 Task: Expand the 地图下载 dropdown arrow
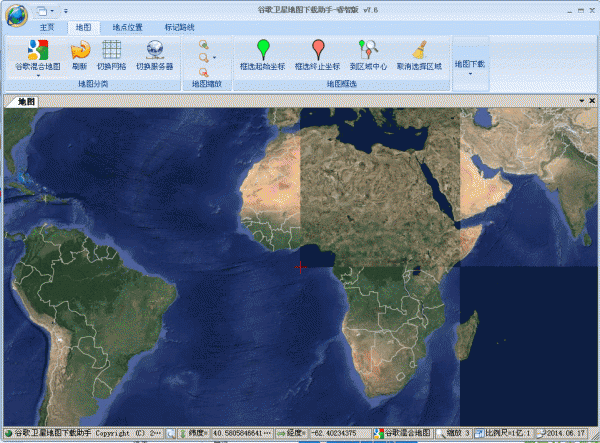pos(470,74)
